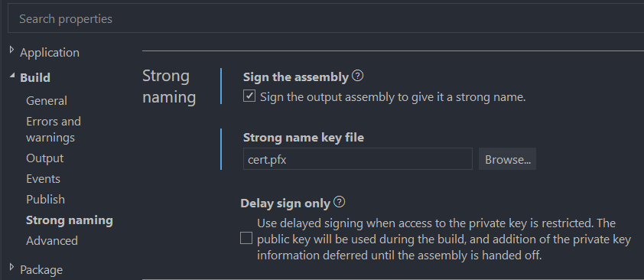Open the General build page
Screen dimensions: 644x280
[x=47, y=100]
